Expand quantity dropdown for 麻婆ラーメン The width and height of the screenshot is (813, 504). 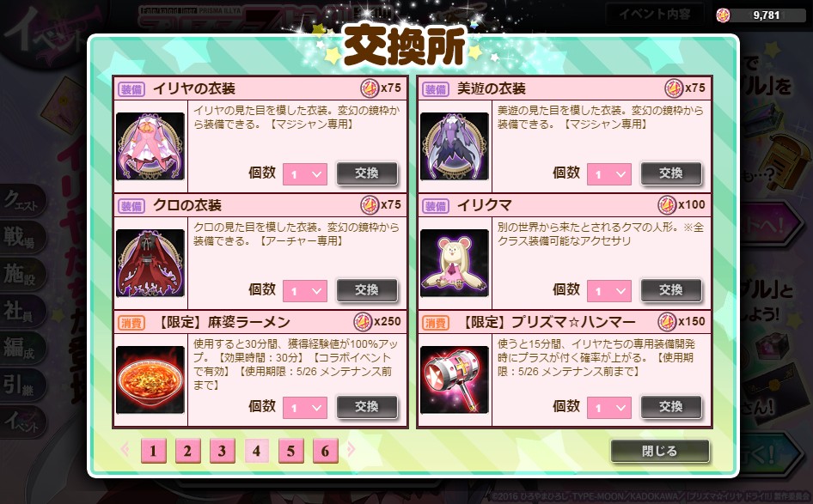pyautogui.click(x=305, y=408)
